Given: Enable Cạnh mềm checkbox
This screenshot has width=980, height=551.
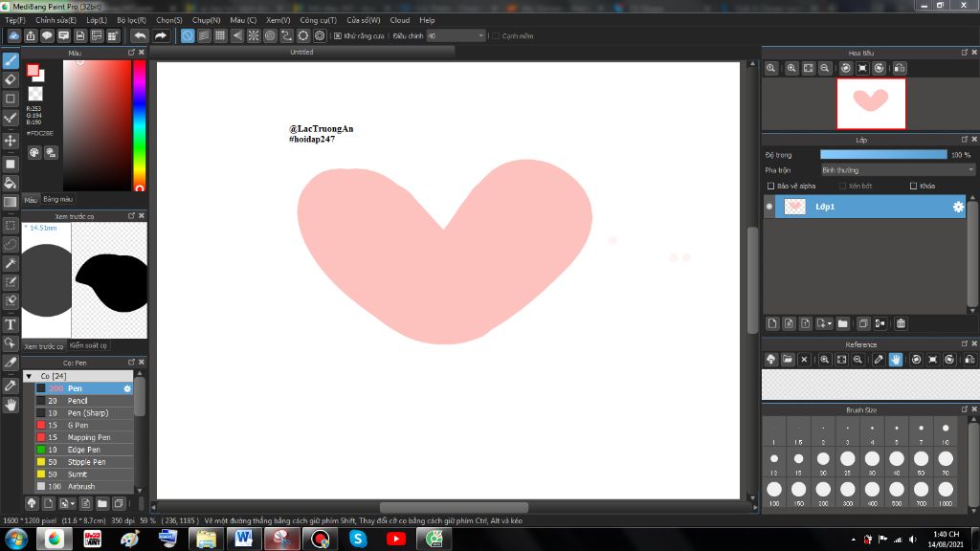Looking at the screenshot, I should [x=496, y=36].
